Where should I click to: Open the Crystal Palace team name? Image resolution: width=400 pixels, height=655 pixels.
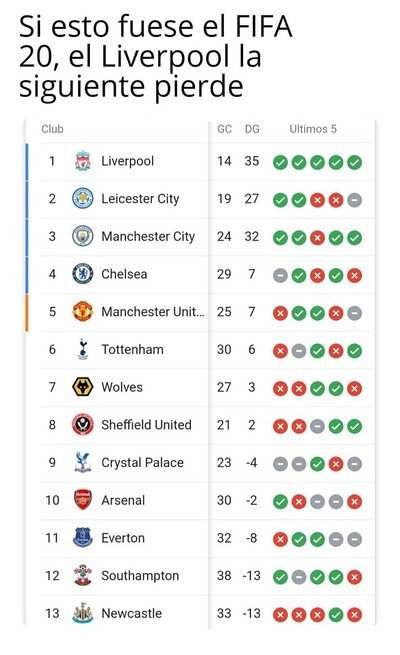[142, 463]
